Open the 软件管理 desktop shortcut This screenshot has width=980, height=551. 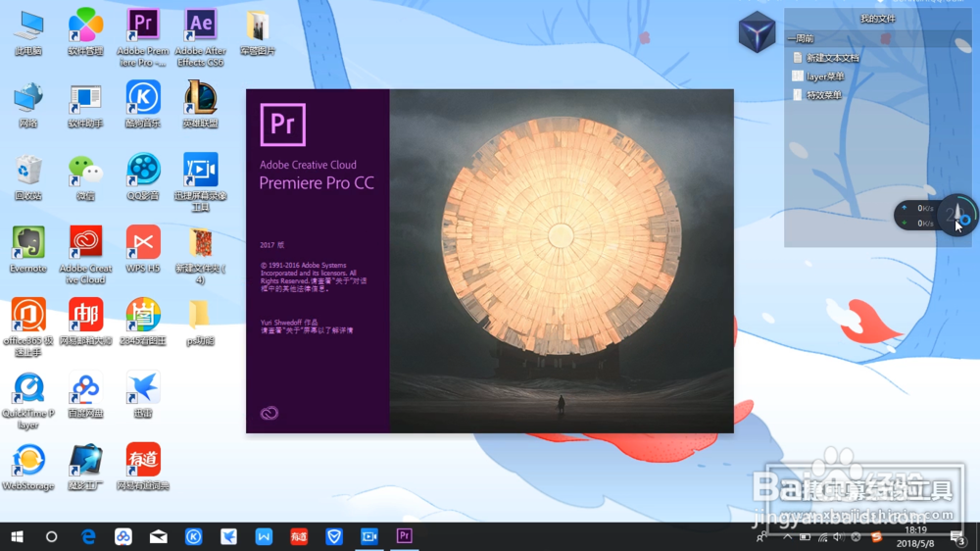[85, 33]
